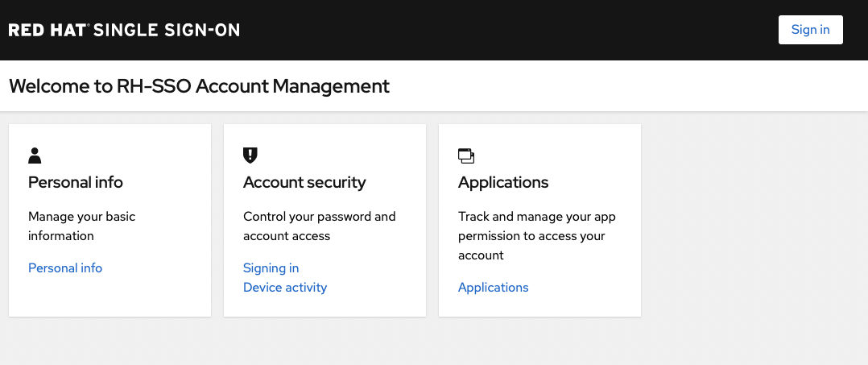Click the person icon above Personal info
The width and height of the screenshot is (868, 365).
(x=35, y=156)
